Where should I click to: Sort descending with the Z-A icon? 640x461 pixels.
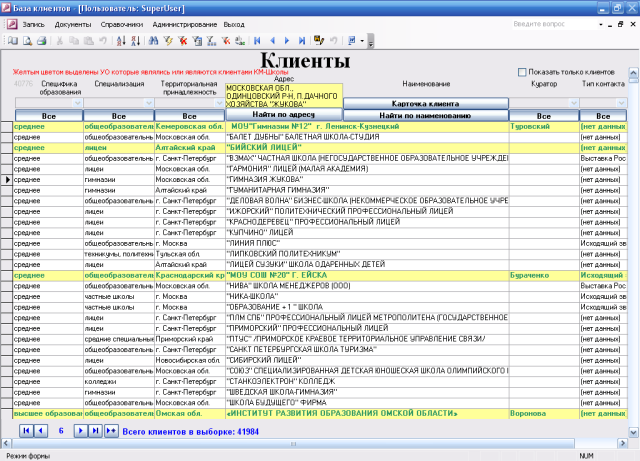click(x=136, y=40)
